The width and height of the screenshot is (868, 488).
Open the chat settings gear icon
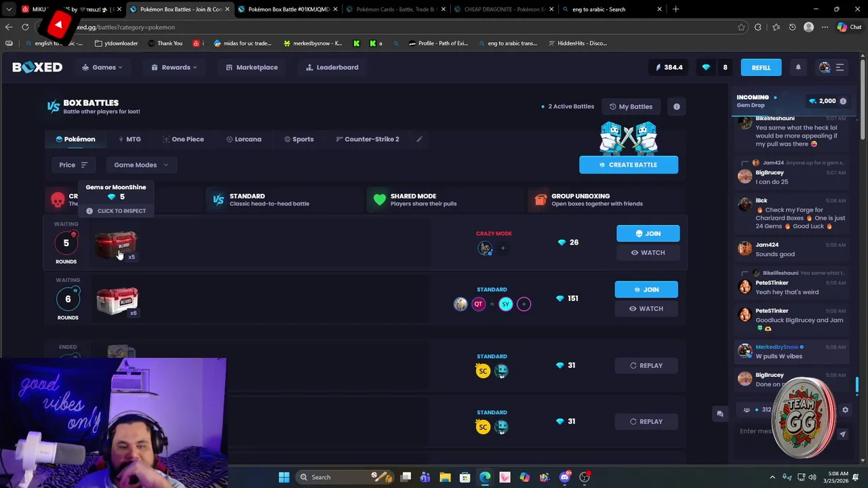pos(845,409)
